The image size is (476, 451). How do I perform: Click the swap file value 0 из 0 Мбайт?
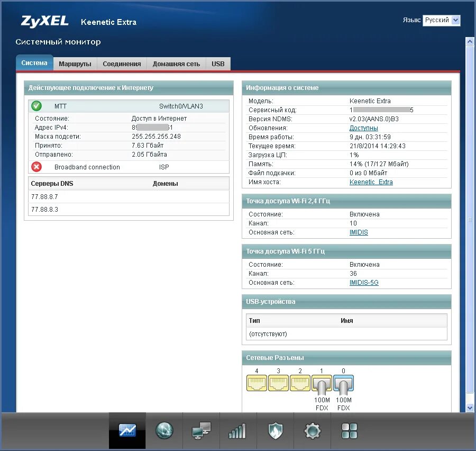(368, 173)
